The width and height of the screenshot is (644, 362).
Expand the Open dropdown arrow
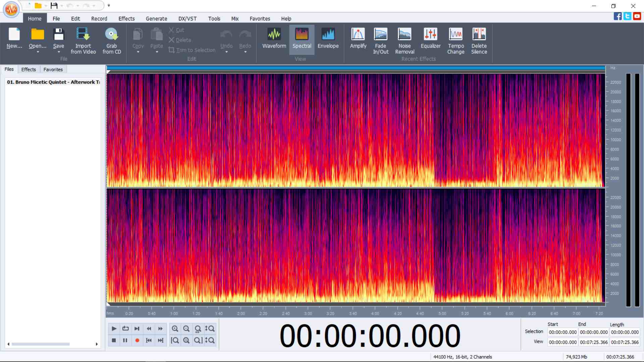(x=38, y=52)
